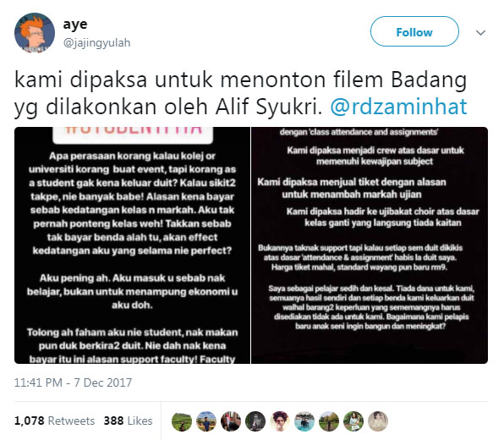The height and width of the screenshot is (440, 504).
Task: Open the @rdzaminhat mention link
Action: (398, 107)
